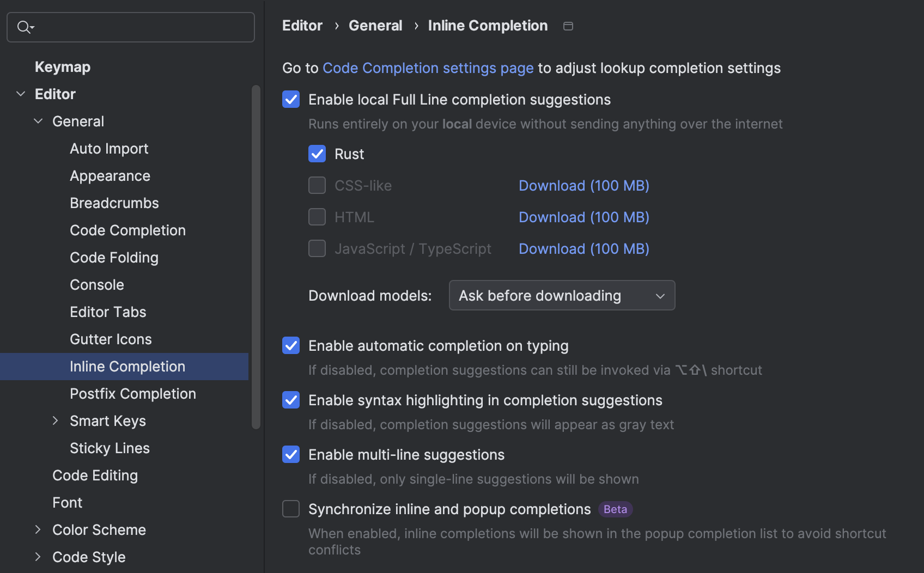Disable local Full Line completion suggestions
924x573 pixels.
click(x=291, y=100)
